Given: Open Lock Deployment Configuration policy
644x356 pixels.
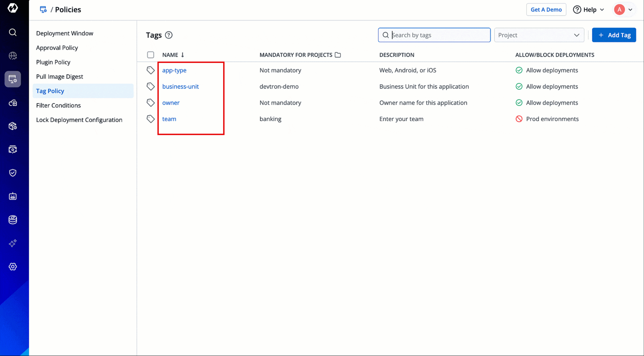Looking at the screenshot, I should (79, 120).
